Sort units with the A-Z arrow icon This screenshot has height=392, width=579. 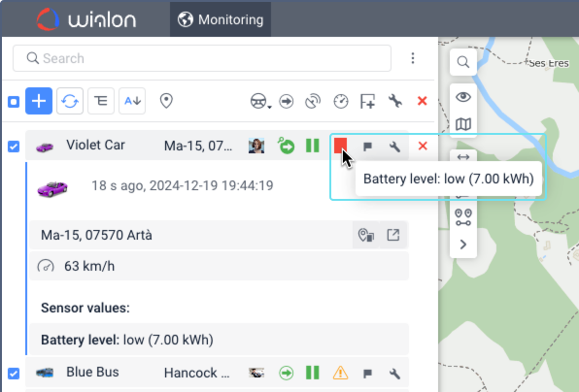point(132,101)
